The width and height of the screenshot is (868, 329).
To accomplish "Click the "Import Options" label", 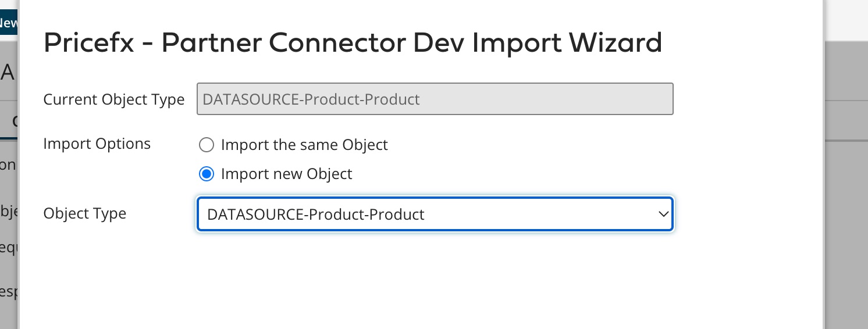I will click(x=97, y=144).
